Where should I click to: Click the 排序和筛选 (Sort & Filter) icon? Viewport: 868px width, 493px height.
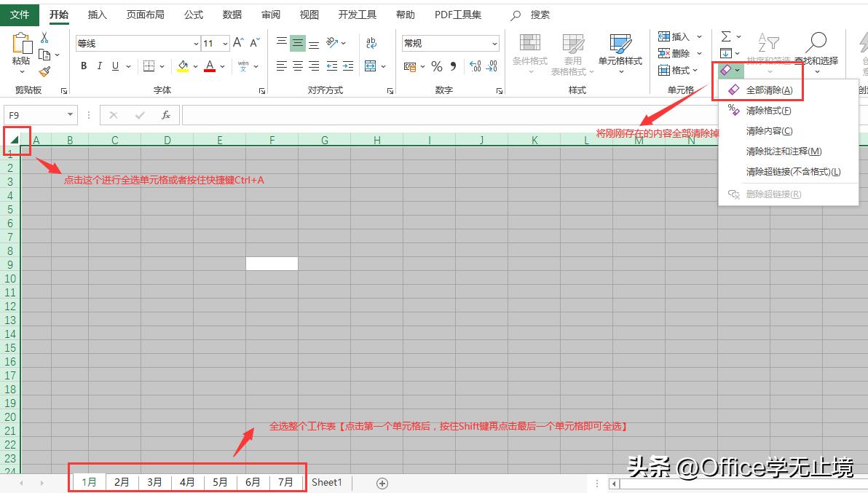pyautogui.click(x=768, y=44)
